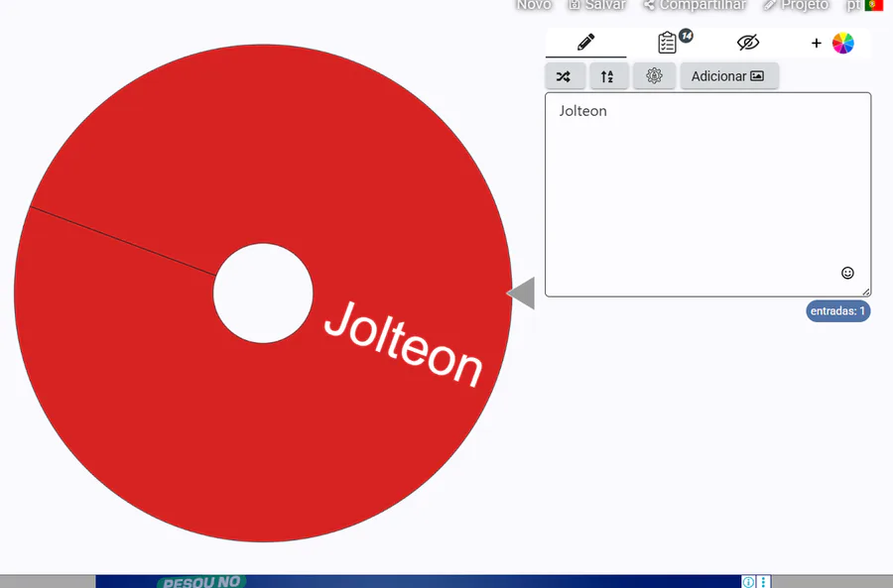
Task: Toggle the hide entries crossed-eye tab
Action: (748, 43)
